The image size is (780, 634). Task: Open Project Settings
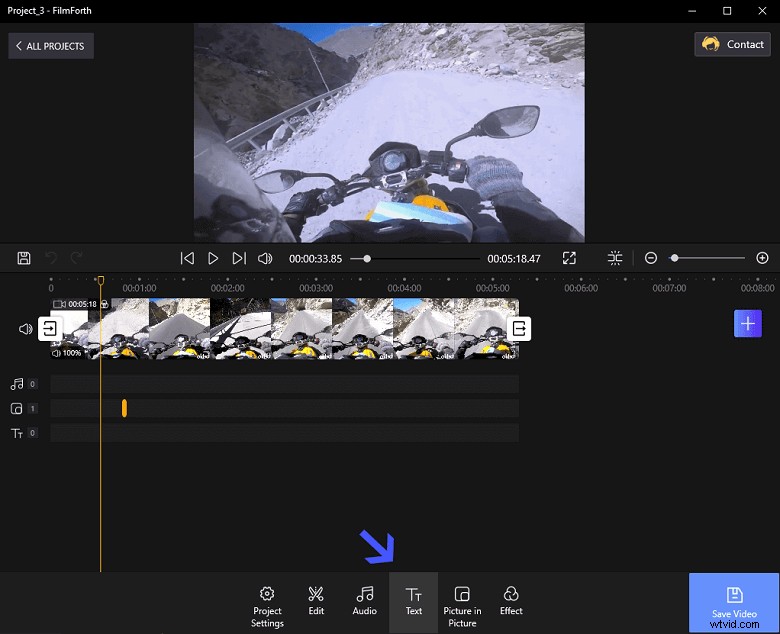(x=267, y=606)
